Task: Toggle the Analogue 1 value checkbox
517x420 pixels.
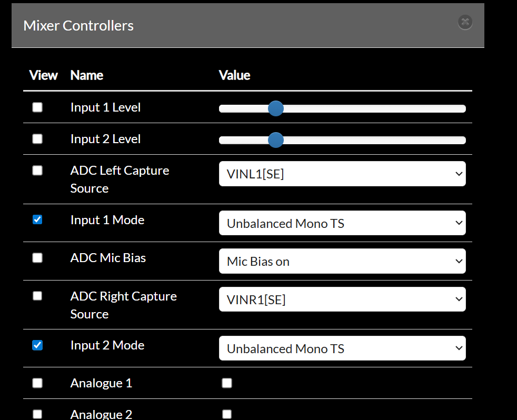Action: 227,383
